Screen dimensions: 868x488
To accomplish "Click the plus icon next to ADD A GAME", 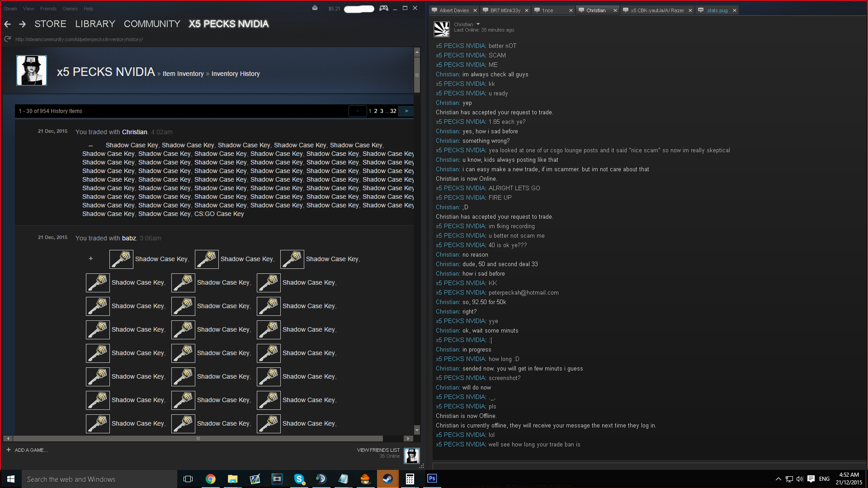I will (9, 450).
